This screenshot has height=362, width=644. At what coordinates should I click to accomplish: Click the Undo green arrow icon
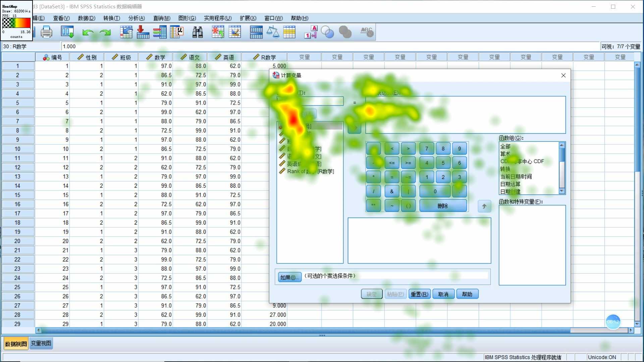pyautogui.click(x=88, y=32)
